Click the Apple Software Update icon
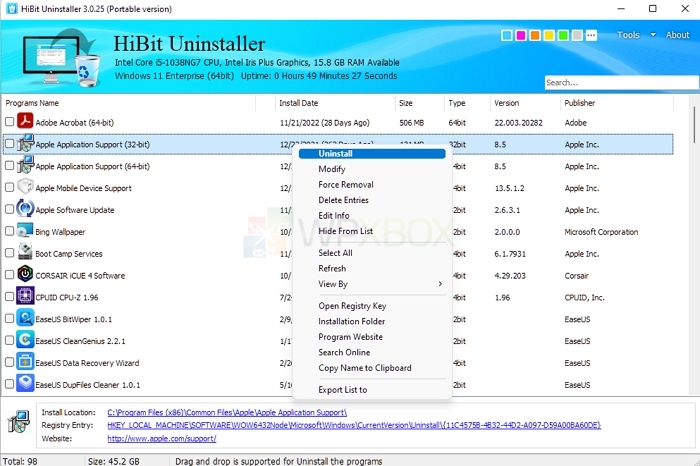 pos(25,208)
